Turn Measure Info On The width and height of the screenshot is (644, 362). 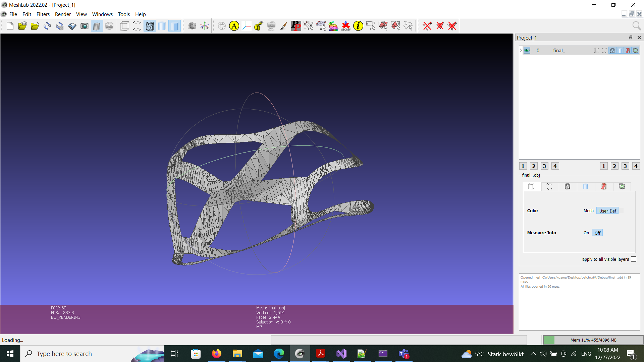tap(586, 233)
